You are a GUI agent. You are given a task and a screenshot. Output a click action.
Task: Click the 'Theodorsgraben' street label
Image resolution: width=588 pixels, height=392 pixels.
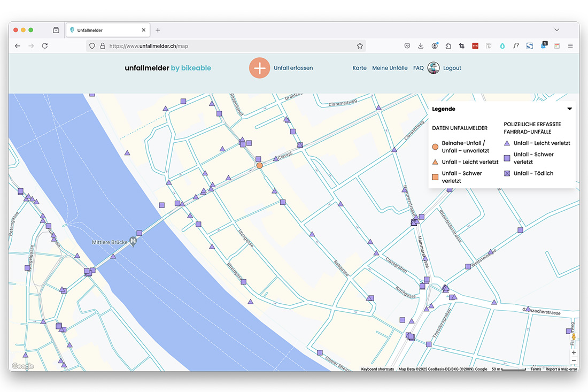coord(442,324)
